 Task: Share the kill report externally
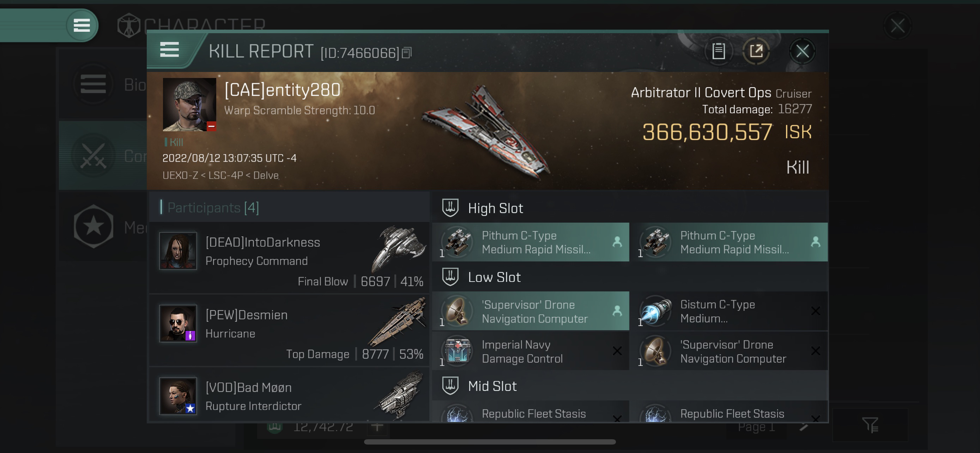756,51
